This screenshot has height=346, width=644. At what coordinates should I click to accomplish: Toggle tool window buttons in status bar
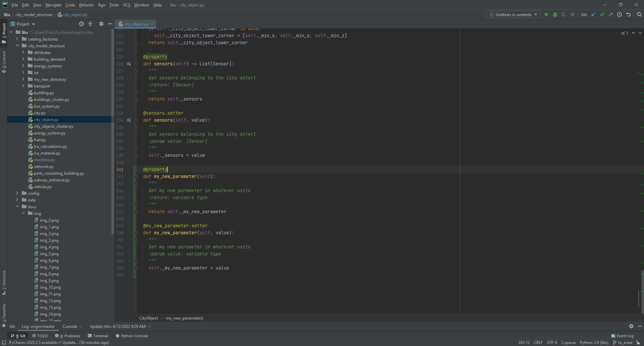(4, 342)
